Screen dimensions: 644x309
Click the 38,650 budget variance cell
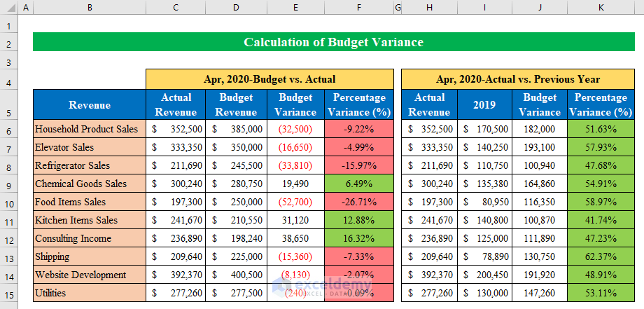point(295,238)
